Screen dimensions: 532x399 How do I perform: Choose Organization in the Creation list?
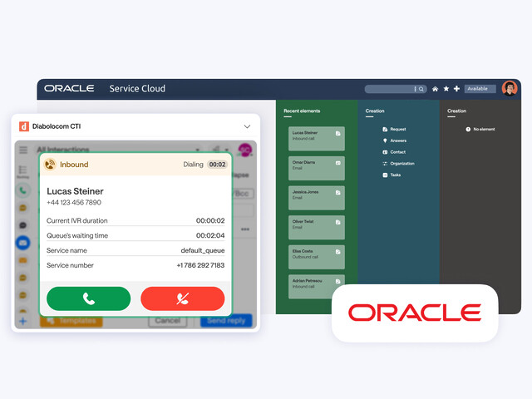point(401,164)
